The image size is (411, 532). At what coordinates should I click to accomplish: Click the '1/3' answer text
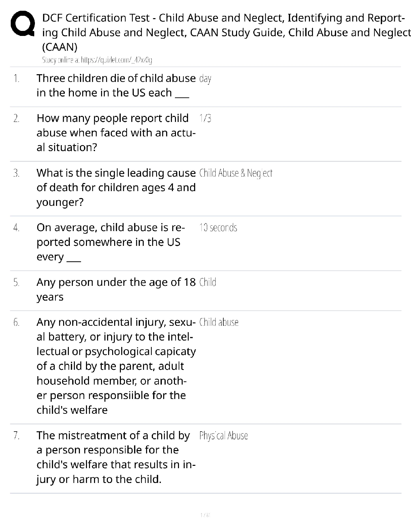tap(205, 118)
